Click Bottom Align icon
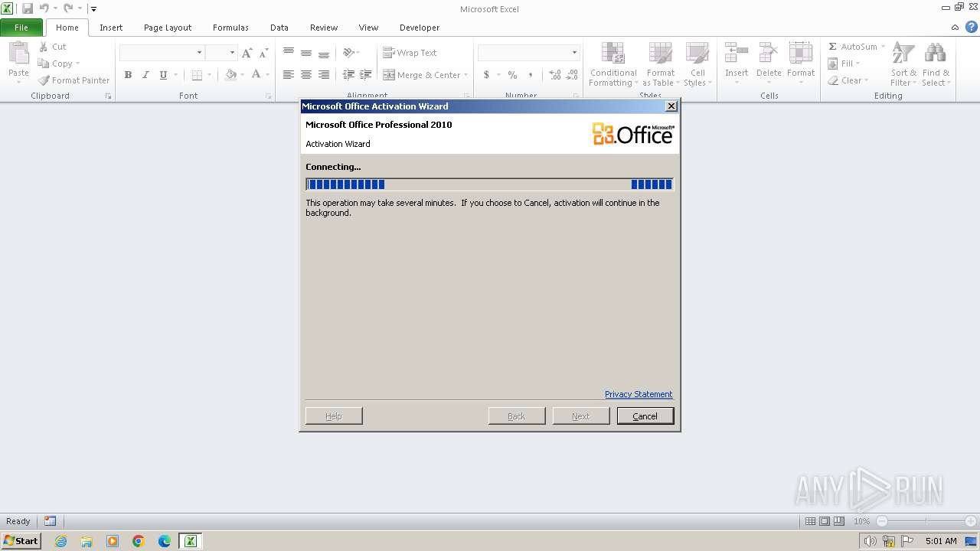This screenshot has height=551, width=980. click(x=324, y=53)
